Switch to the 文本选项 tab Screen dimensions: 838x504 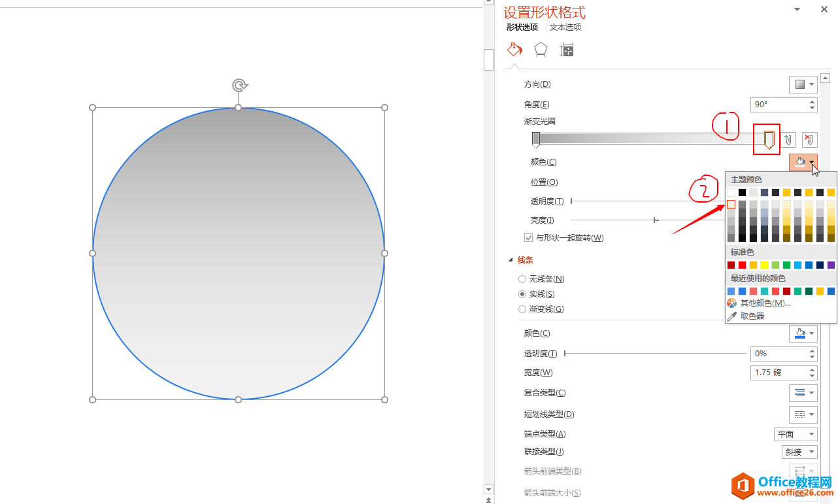[565, 27]
